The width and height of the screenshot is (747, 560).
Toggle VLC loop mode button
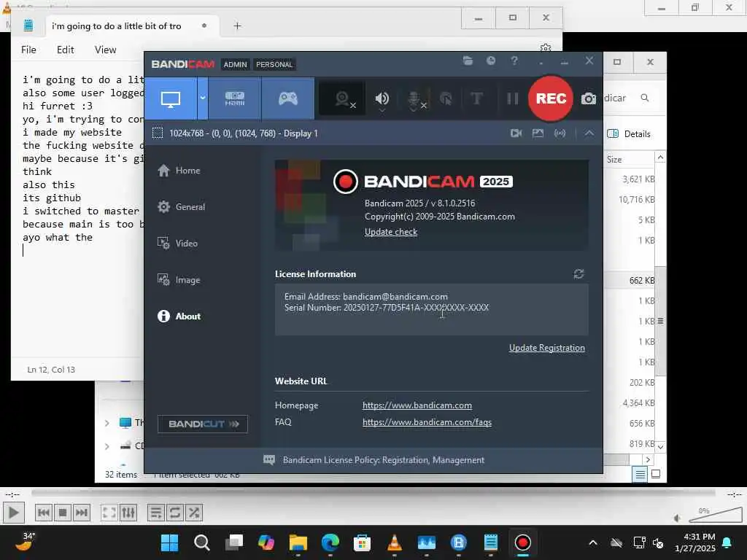click(175, 513)
